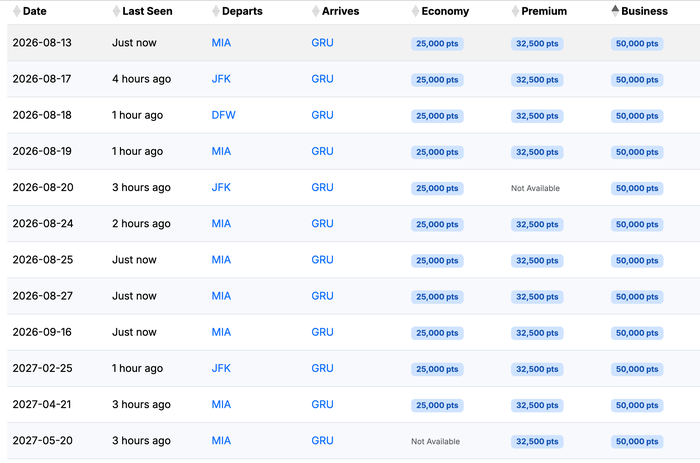700x463 pixels.
Task: Open JFK link on the 2026-08-17 row
Action: (221, 79)
